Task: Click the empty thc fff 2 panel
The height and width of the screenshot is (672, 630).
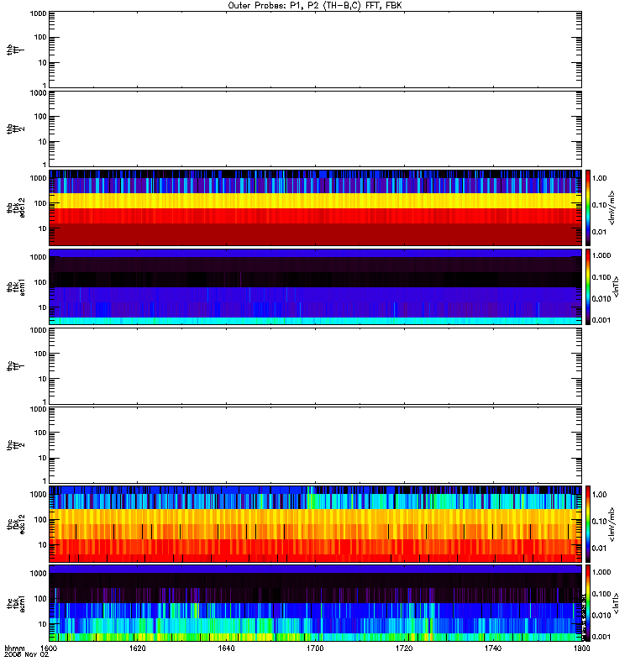Action: [315, 445]
